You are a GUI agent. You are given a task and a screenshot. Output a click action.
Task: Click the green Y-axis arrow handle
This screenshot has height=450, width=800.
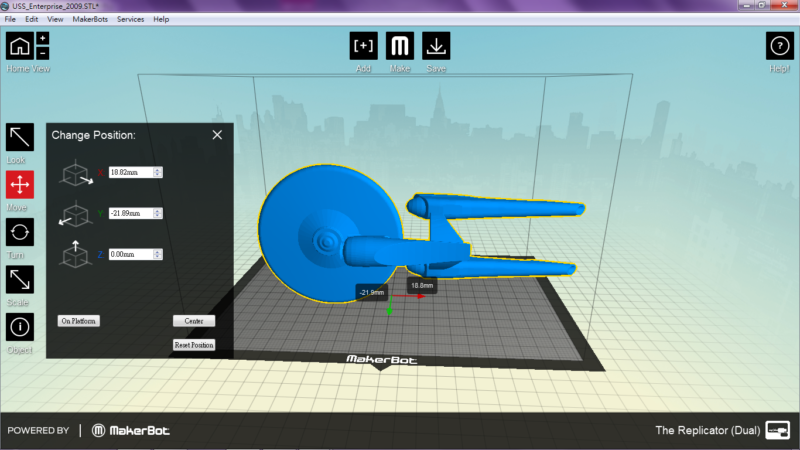390,311
